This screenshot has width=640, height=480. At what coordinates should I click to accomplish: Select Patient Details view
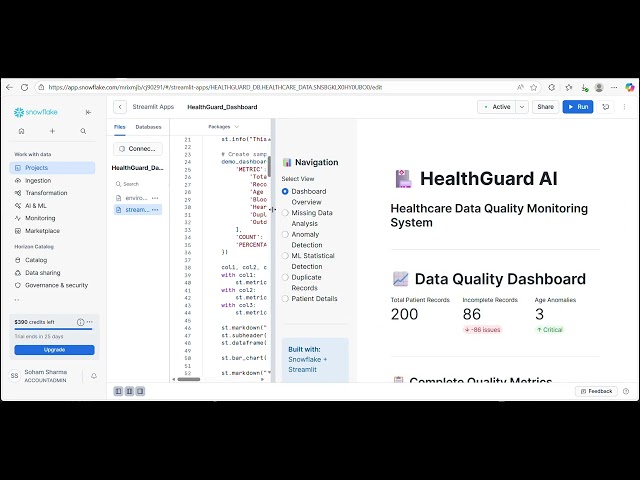click(x=285, y=299)
